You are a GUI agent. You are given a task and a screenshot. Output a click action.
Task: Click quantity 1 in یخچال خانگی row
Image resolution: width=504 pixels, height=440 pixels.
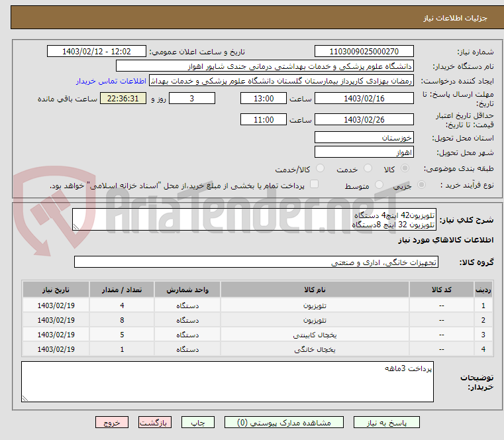122,349
